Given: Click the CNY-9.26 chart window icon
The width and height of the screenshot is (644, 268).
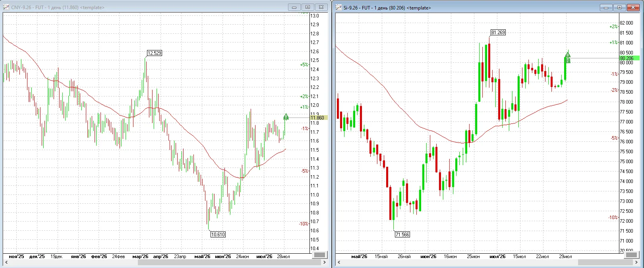Looking at the screenshot, I should point(6,7).
